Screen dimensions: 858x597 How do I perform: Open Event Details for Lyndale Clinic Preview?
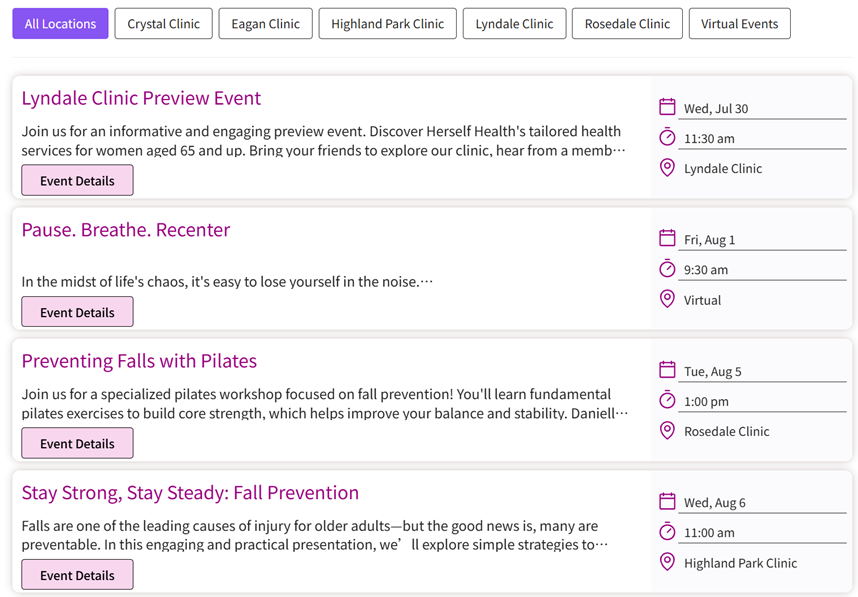[77, 181]
